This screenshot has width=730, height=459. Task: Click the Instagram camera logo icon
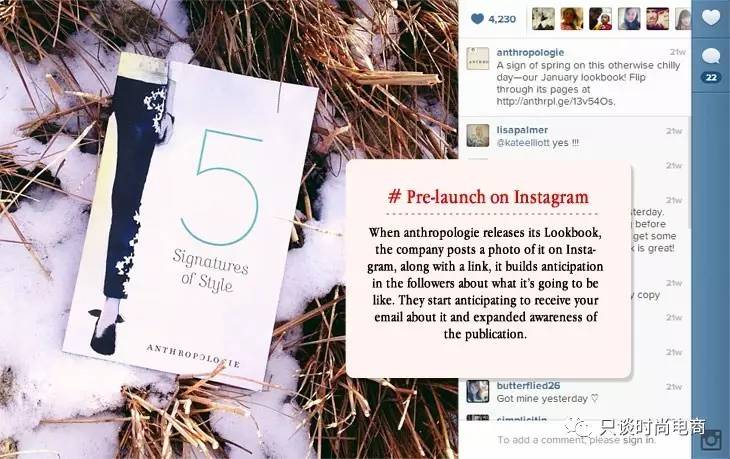pyautogui.click(x=710, y=440)
